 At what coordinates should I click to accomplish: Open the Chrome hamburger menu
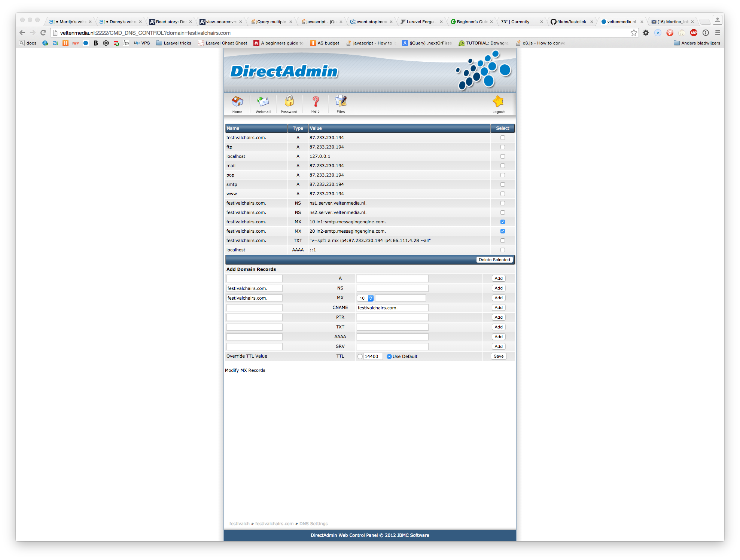(x=718, y=33)
